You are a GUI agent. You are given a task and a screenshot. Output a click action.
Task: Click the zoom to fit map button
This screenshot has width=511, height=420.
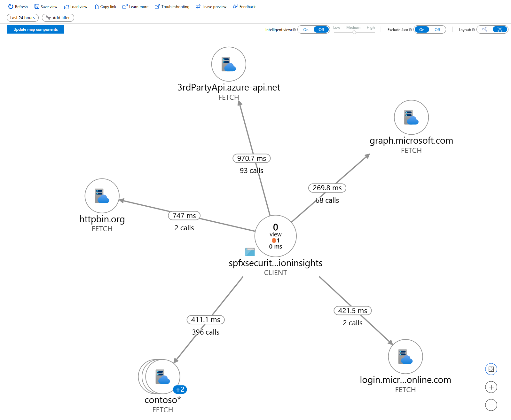[491, 369]
